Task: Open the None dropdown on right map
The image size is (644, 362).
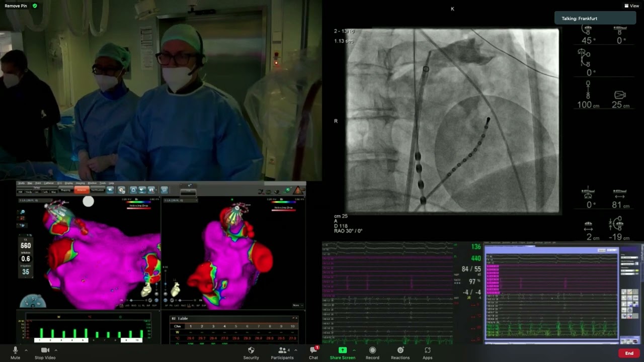Action: click(298, 305)
